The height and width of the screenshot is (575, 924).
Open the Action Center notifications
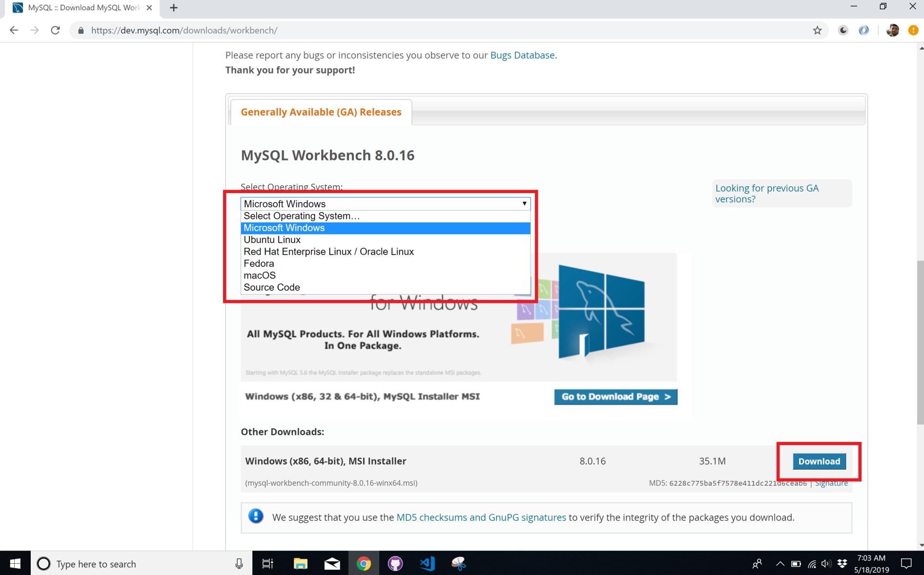coord(906,564)
